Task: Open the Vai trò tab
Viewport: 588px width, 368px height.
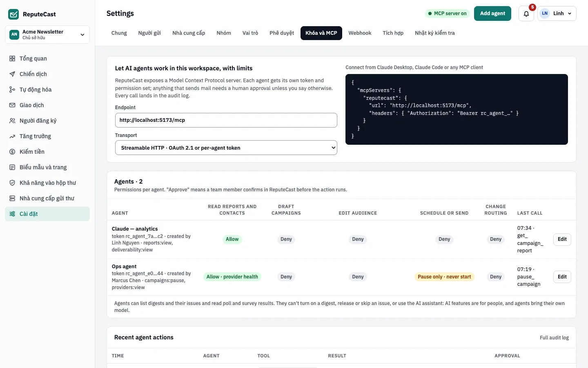Action: coord(250,33)
